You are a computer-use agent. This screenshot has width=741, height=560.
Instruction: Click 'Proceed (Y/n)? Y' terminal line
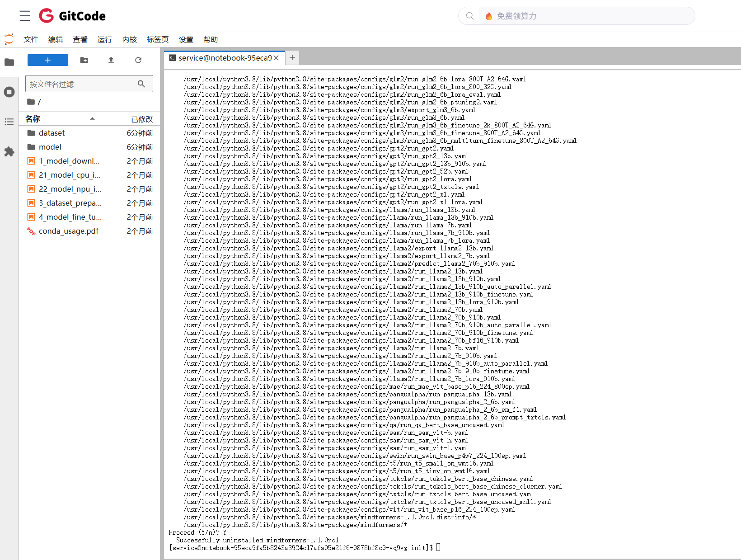point(197,532)
